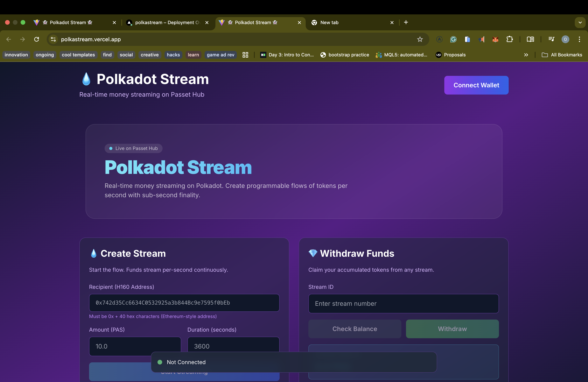The height and width of the screenshot is (382, 588).
Task: Open the bookmark tab groups grid icon
Action: tap(245, 55)
